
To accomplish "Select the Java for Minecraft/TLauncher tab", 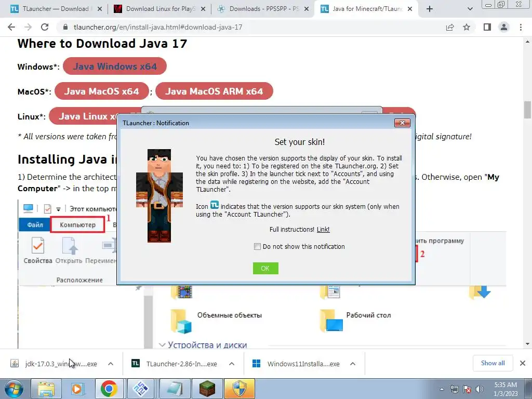I will pyautogui.click(x=366, y=9).
